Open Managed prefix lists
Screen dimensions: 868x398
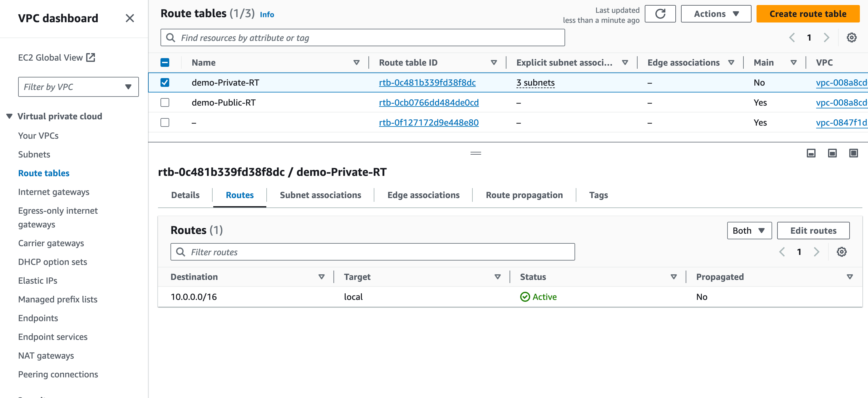click(58, 299)
